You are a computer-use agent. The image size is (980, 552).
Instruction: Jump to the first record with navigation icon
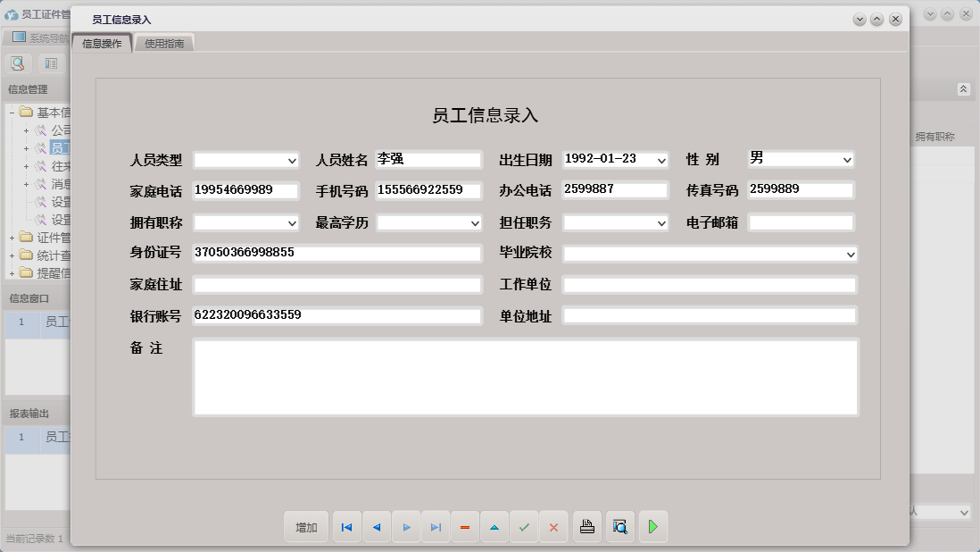click(346, 527)
